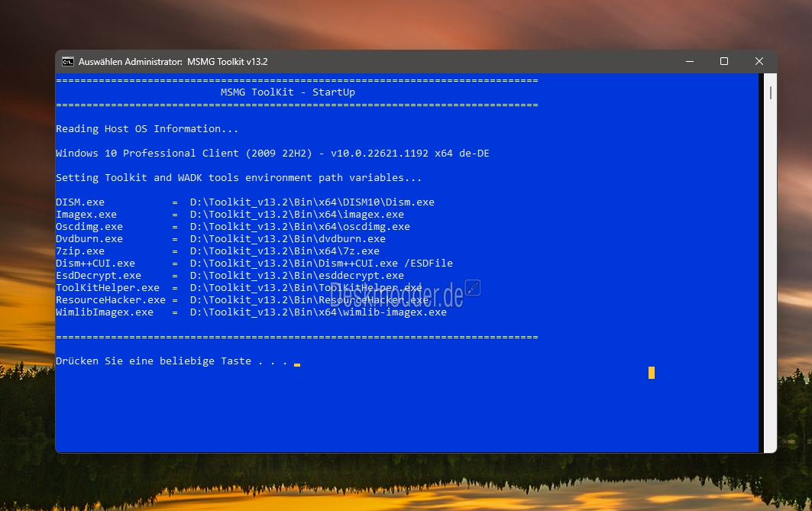
Task: Click the 'EsdDecrypt.exe' entry
Action: click(x=99, y=276)
